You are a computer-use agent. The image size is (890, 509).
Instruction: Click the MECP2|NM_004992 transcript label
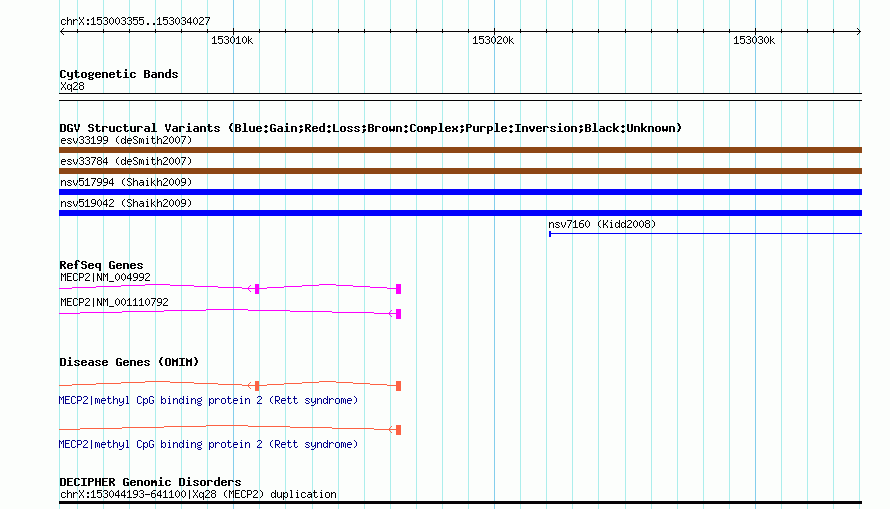pos(105,277)
